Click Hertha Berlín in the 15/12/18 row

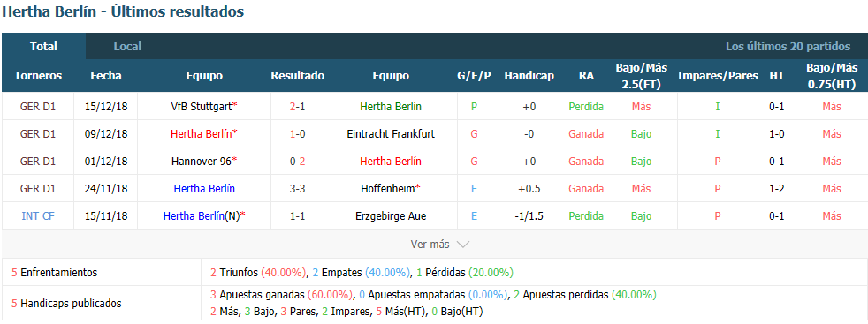click(391, 106)
